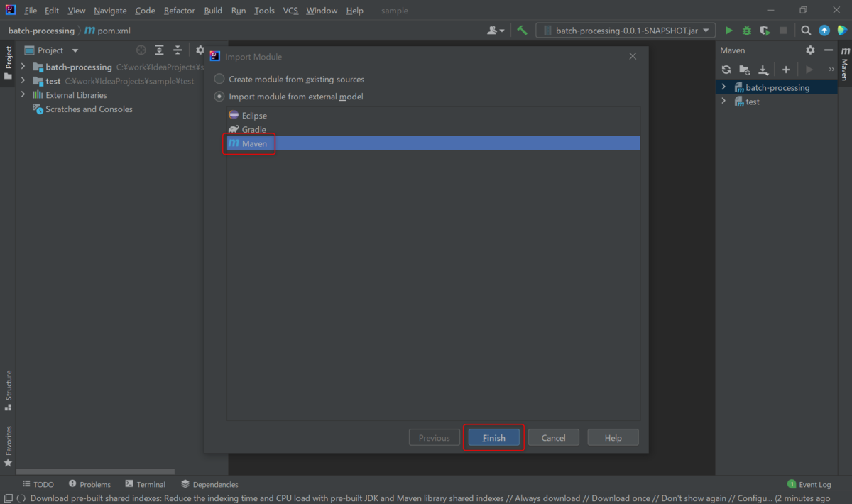Image resolution: width=852 pixels, height=504 pixels.
Task: Choose Maven in external model list
Action: (433, 143)
